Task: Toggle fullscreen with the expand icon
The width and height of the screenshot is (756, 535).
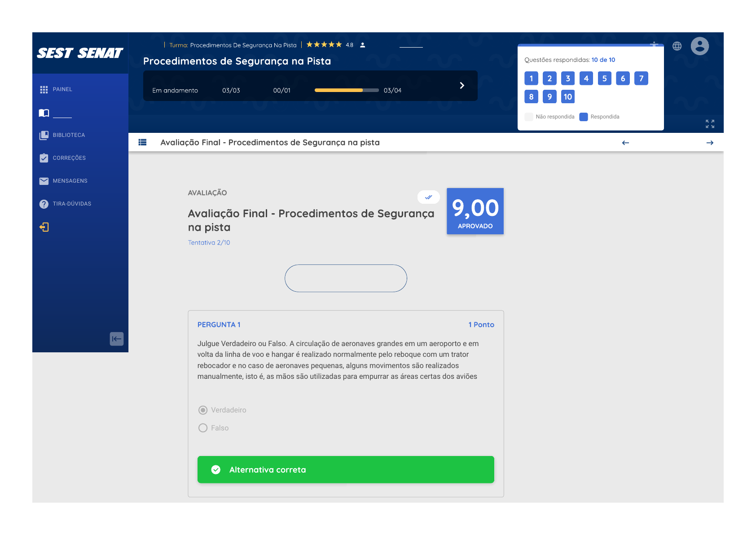Action: tap(710, 124)
